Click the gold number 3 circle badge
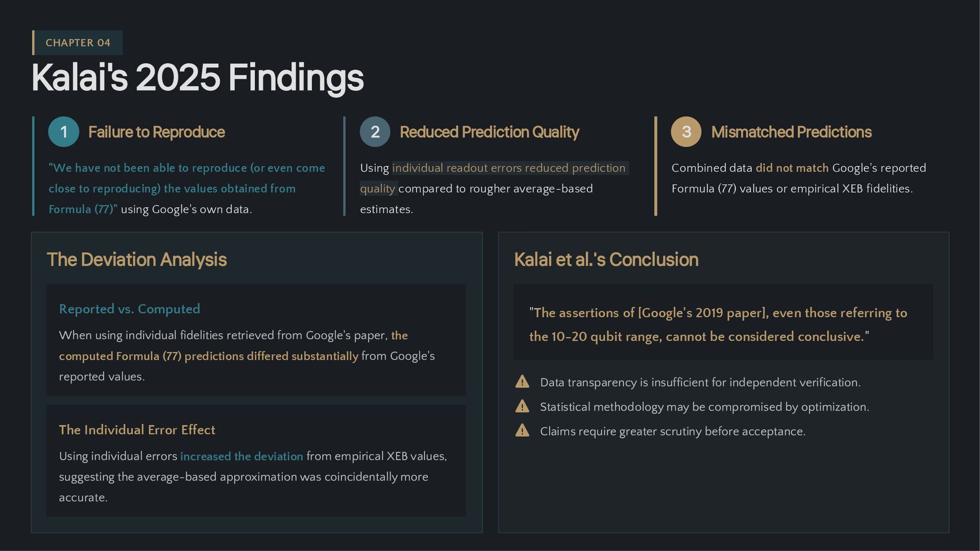Viewport: 980px width, 551px height. point(687,132)
